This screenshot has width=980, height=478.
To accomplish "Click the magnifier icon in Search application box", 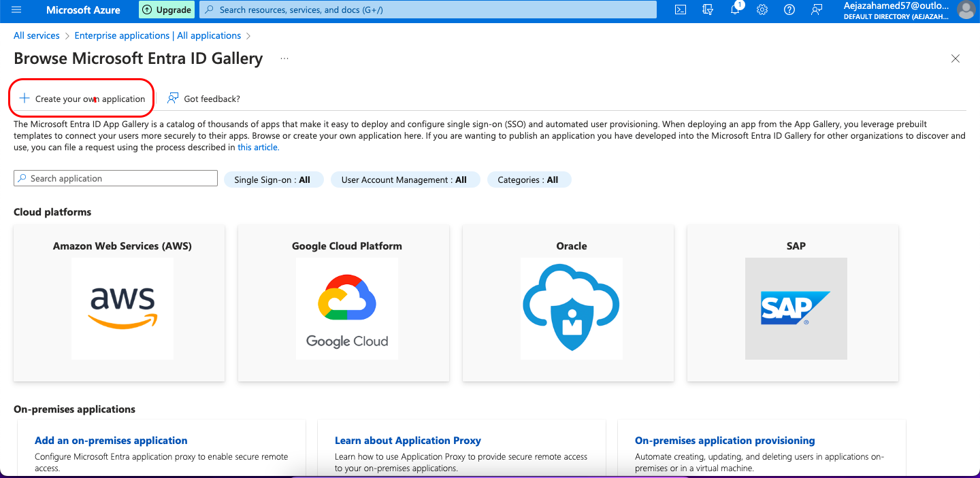I will point(23,178).
